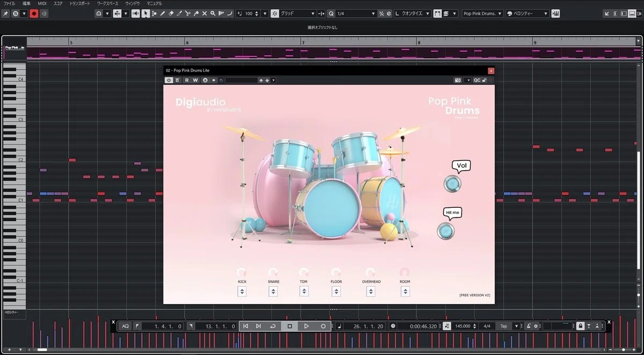Select the Line drawing tool
Image resolution: width=644 pixels, height=355 pixels.
(x=230, y=13)
